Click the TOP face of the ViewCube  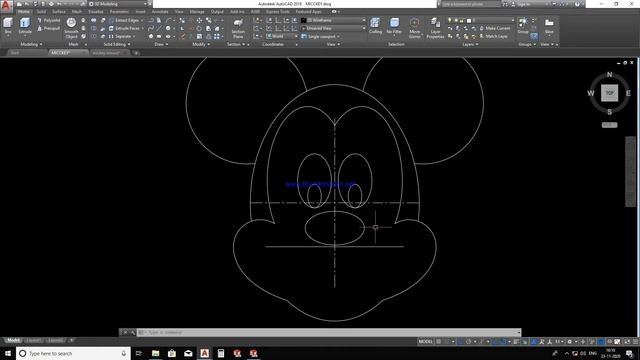(609, 93)
